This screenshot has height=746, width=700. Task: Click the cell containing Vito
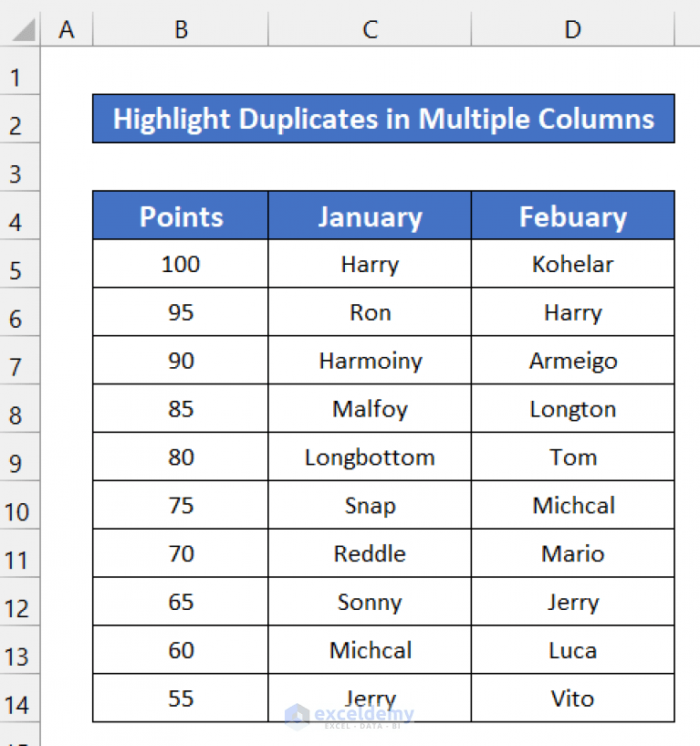(572, 698)
